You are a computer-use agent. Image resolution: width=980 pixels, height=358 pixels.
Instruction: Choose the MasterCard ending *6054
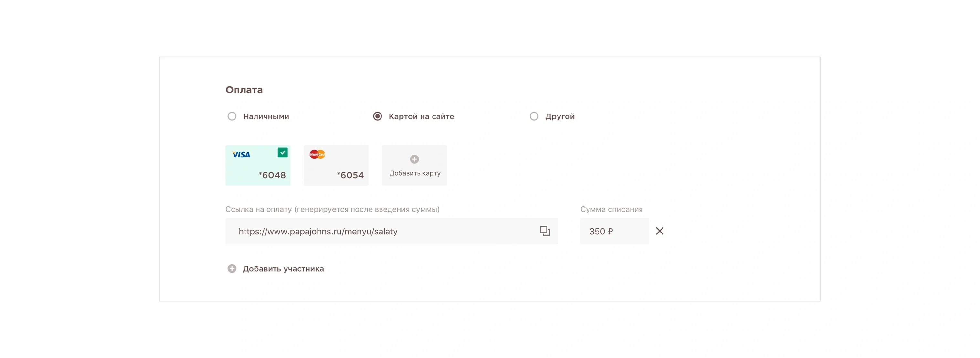(x=336, y=165)
